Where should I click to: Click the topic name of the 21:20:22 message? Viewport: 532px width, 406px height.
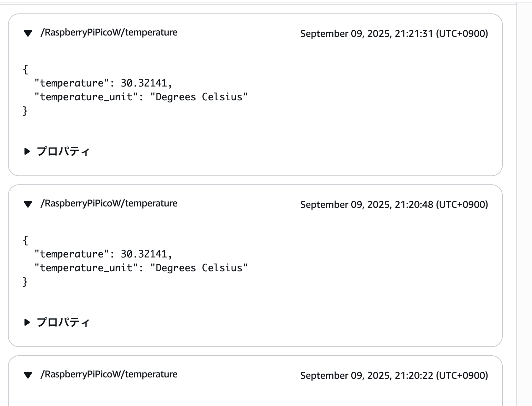coord(109,374)
